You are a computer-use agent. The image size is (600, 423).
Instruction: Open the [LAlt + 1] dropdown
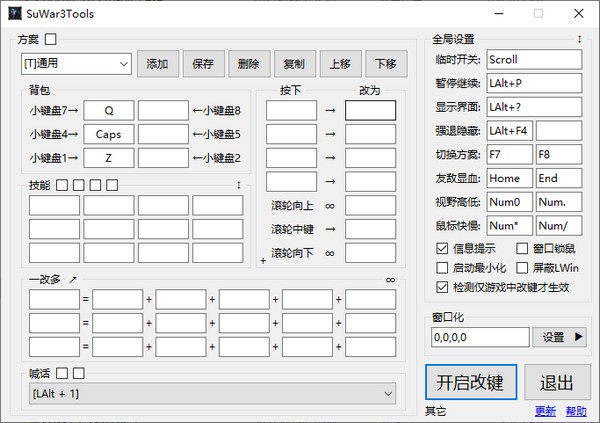(212, 394)
